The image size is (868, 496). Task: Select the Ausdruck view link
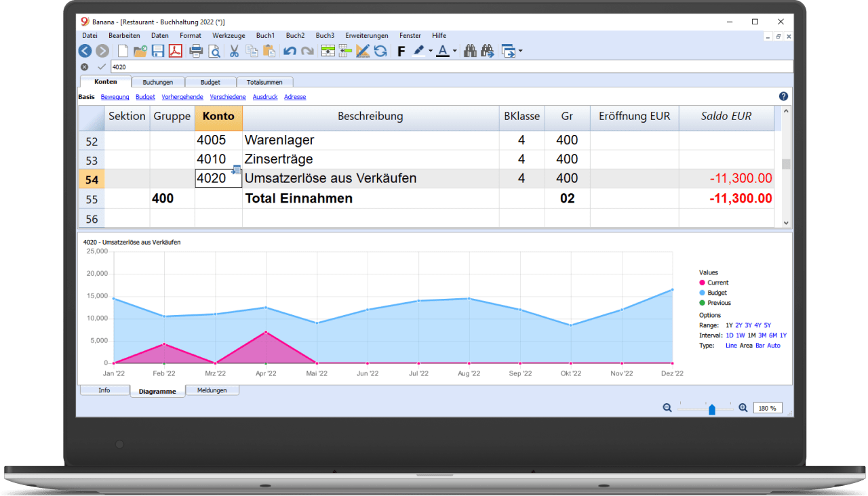click(x=265, y=97)
